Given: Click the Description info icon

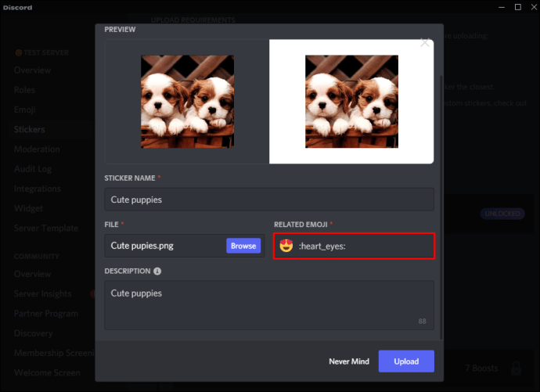Looking at the screenshot, I should point(157,272).
